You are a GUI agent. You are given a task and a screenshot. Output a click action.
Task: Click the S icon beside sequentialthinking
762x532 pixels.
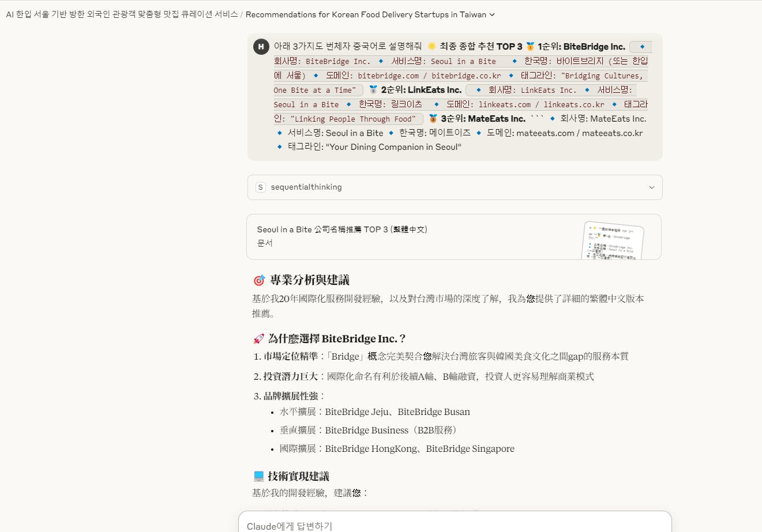[x=261, y=187]
